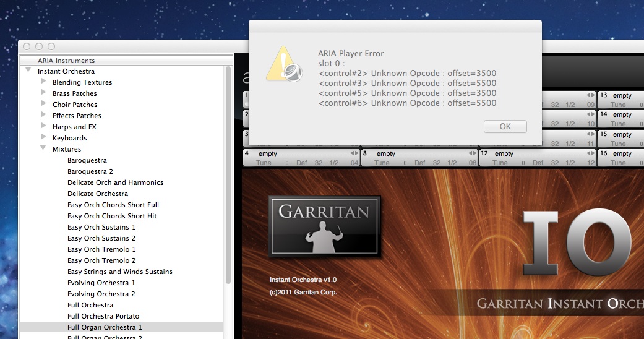Pick Evolving Orchestra 2 from list
The height and width of the screenshot is (339, 644).
(101, 294)
